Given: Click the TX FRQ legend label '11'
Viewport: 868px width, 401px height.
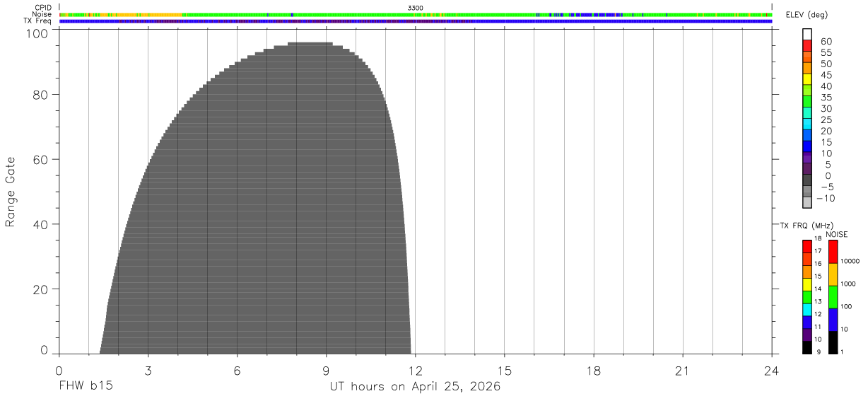Looking at the screenshot, I should pyautogui.click(x=818, y=327).
